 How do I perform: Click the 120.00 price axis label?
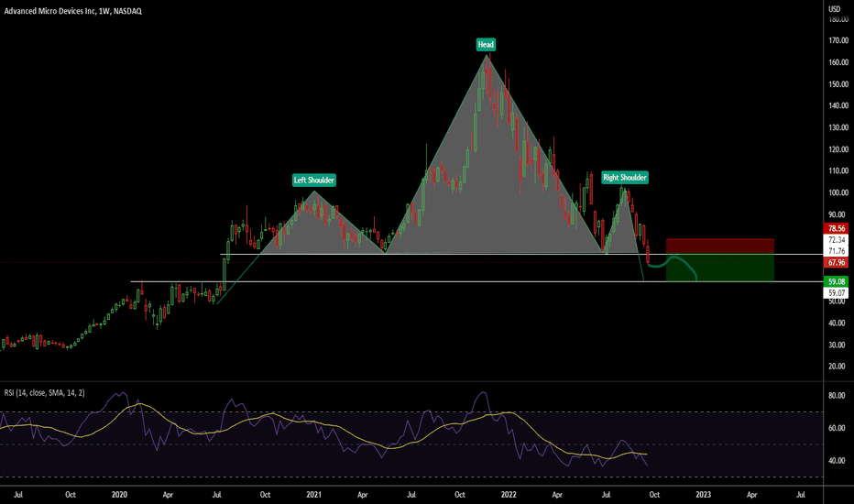coord(838,149)
